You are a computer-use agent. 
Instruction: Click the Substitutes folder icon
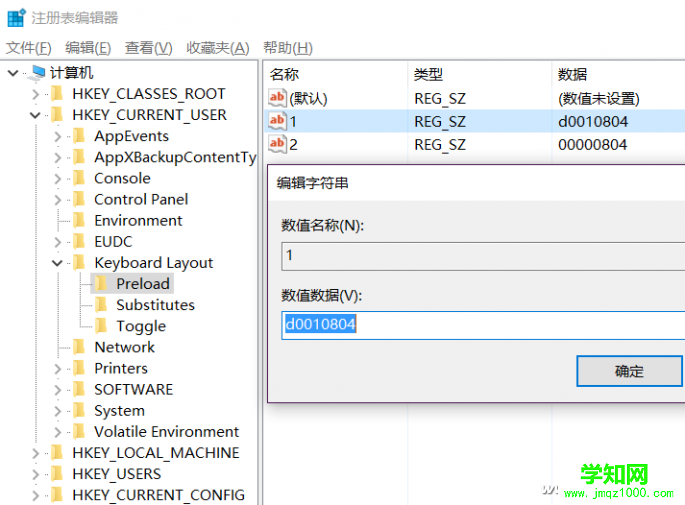click(x=101, y=305)
